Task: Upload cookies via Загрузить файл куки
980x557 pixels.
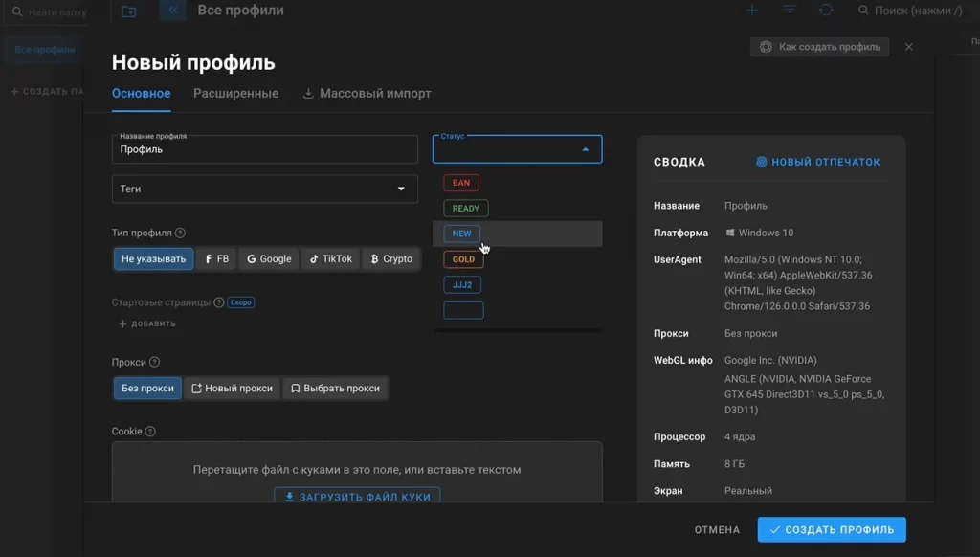Action: click(356, 496)
